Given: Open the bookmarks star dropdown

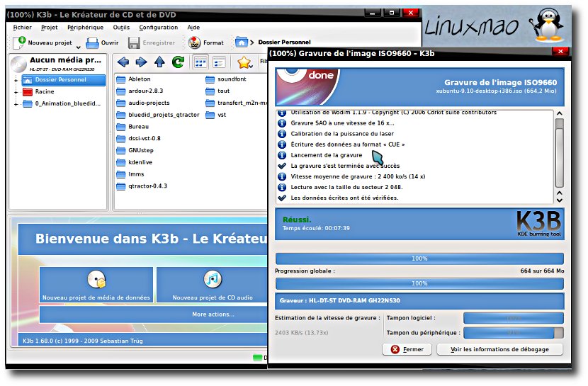Looking at the screenshot, I should pyautogui.click(x=244, y=62).
